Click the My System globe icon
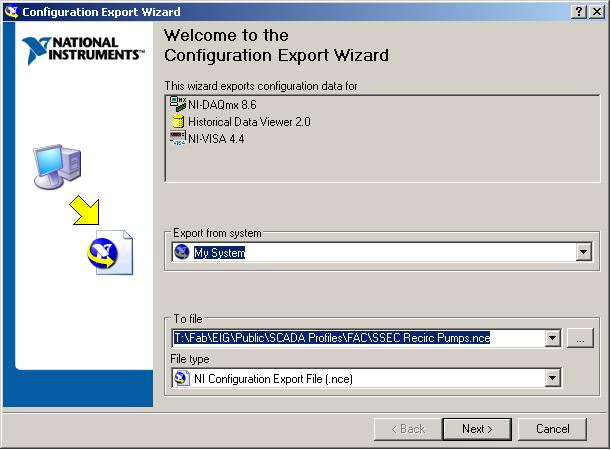This screenshot has width=611, height=450. point(182,252)
